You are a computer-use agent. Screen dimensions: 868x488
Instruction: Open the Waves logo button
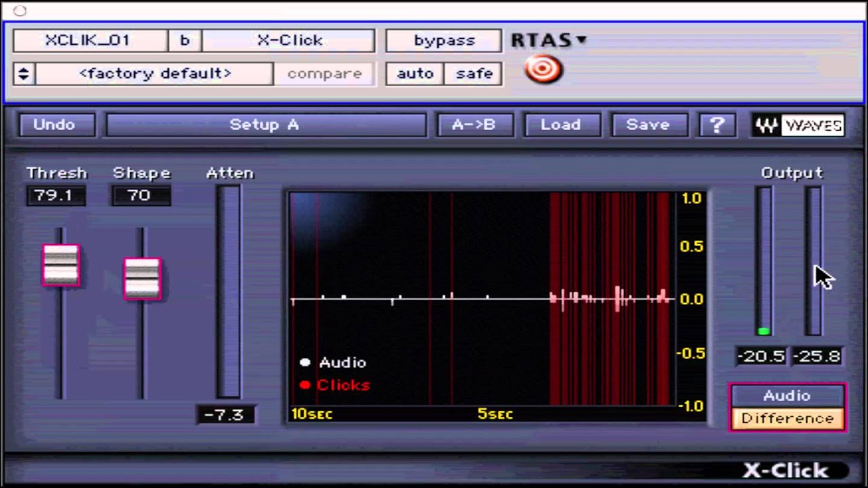click(798, 125)
